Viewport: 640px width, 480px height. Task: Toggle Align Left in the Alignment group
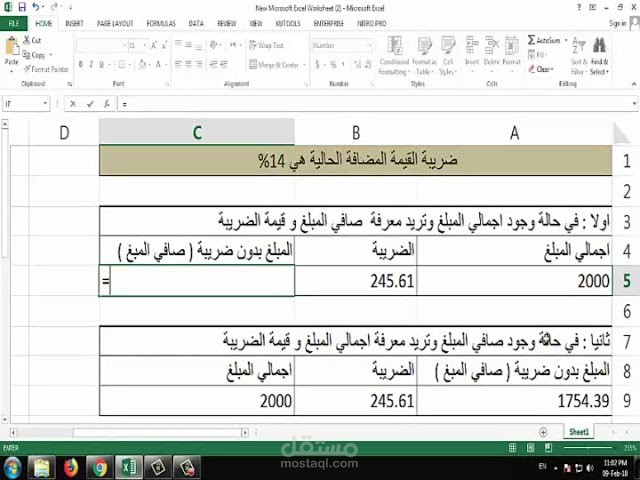point(178,64)
